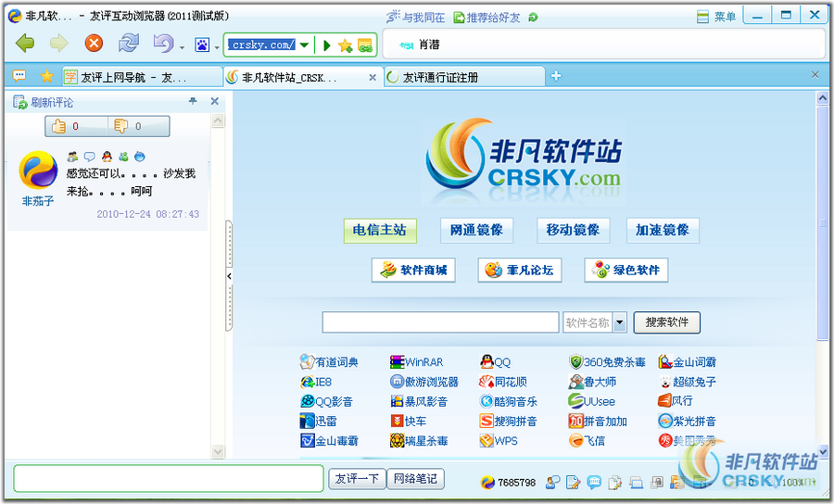The width and height of the screenshot is (834, 504).
Task: Click the comment input box at the bottom
Action: tap(169, 478)
